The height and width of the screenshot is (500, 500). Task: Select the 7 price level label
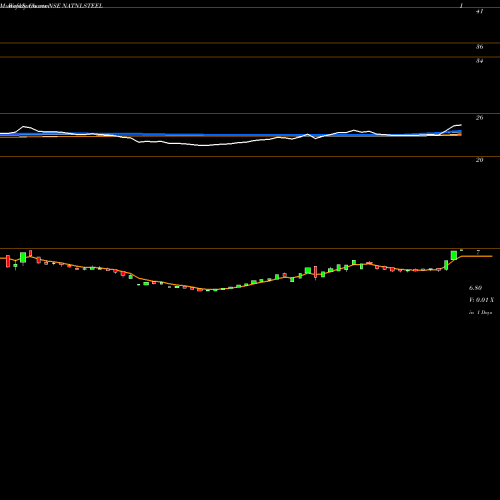(x=478, y=252)
